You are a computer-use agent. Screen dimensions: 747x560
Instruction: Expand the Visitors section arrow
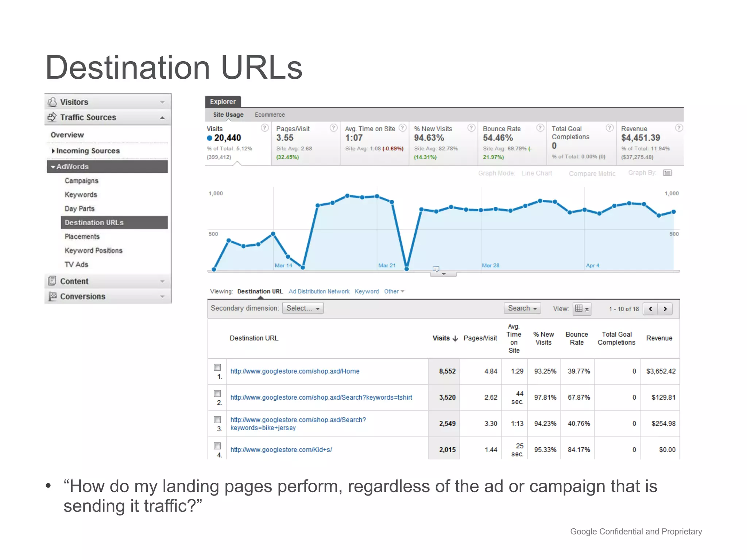point(162,102)
